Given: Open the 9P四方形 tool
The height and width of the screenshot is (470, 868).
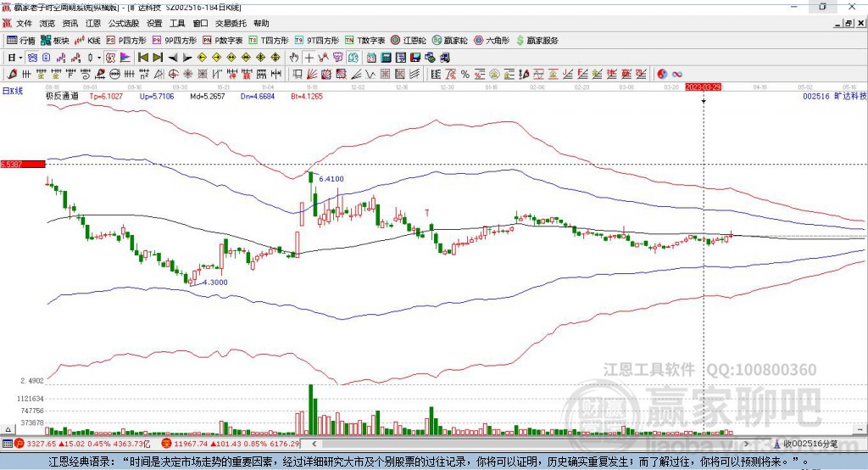Looking at the screenshot, I should (175, 41).
